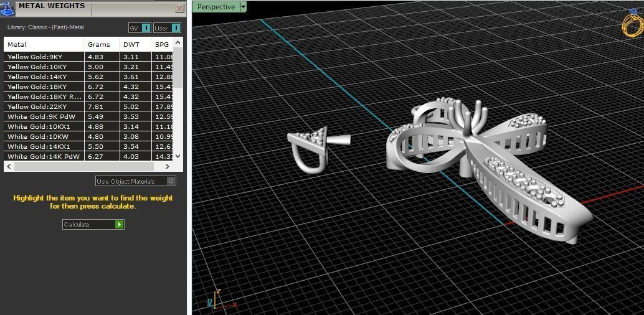
Task: Click the 6.27 grams value
Action: coord(95,156)
